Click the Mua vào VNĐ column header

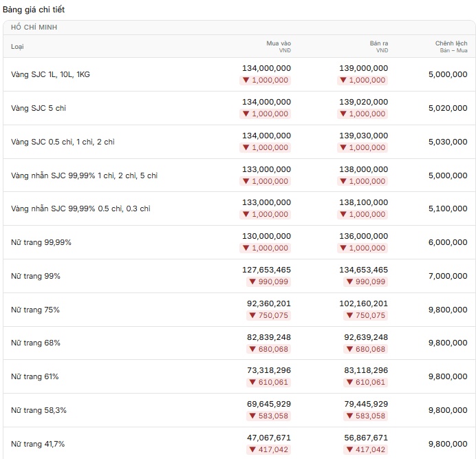point(279,47)
